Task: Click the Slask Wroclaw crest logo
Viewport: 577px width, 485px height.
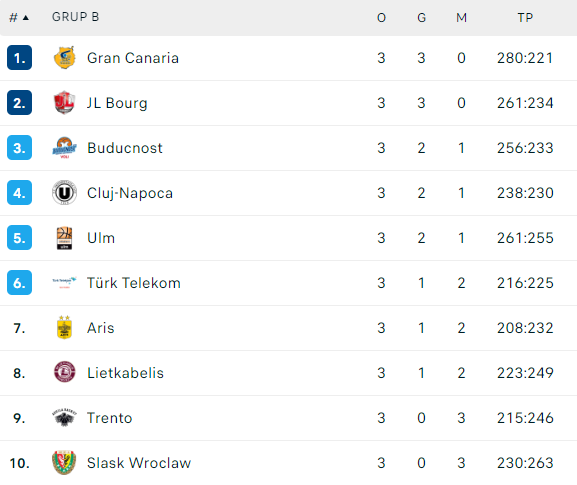Action: 64,463
